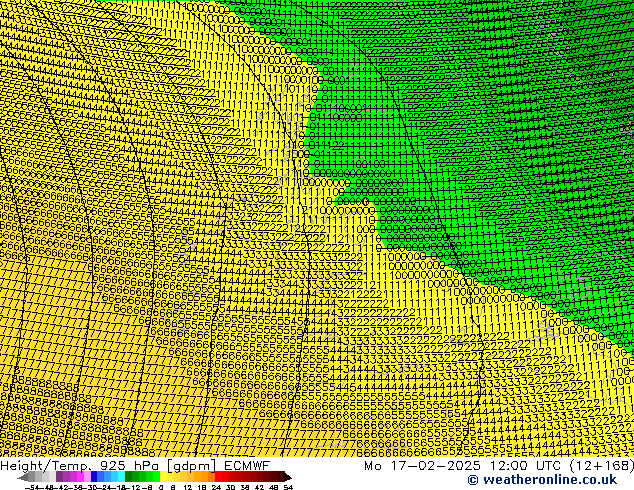This screenshot has height=490, width=634.
Task: Click the right arrow of the color scale
Action: [286, 476]
